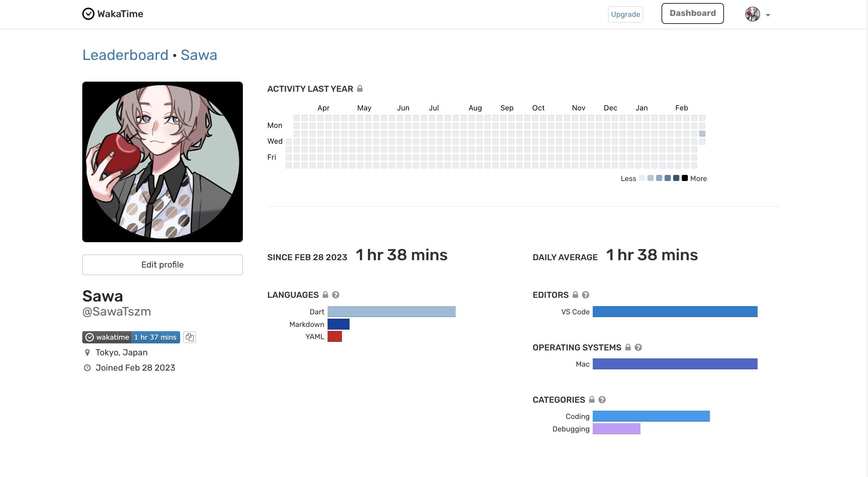The width and height of the screenshot is (868, 477).
Task: Click the WakaTime logo icon
Action: click(88, 14)
